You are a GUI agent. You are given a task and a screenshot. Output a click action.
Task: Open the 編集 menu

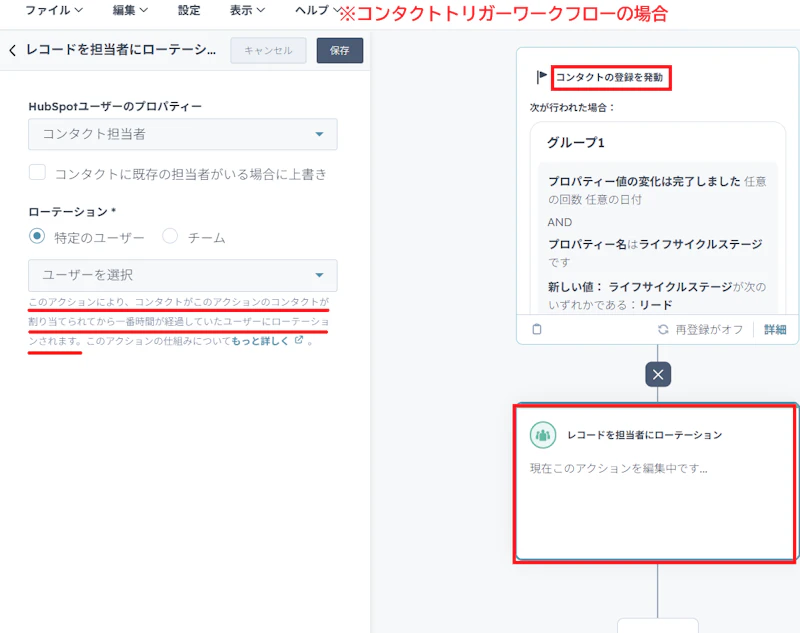130,10
